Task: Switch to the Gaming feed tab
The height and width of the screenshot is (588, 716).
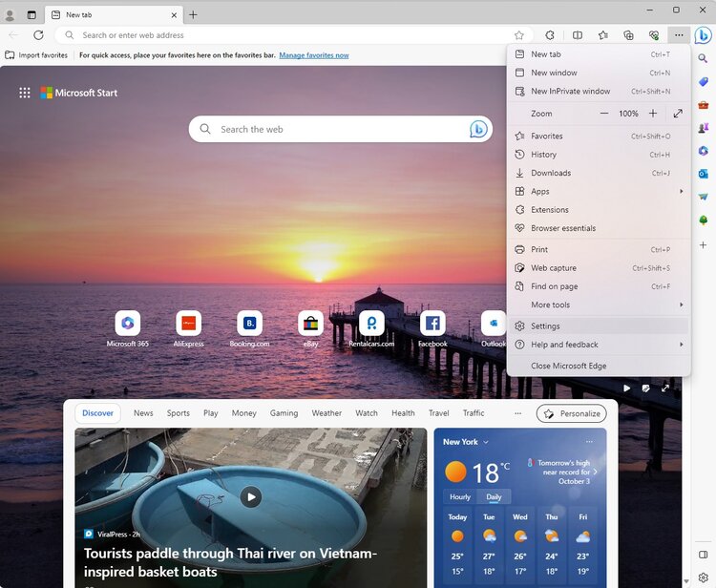Action: [284, 413]
